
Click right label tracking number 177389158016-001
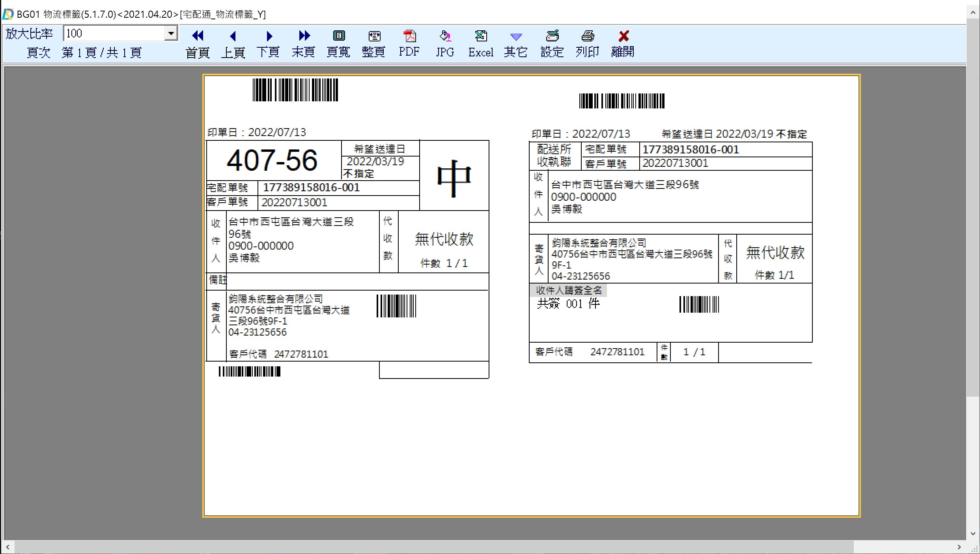tap(691, 149)
